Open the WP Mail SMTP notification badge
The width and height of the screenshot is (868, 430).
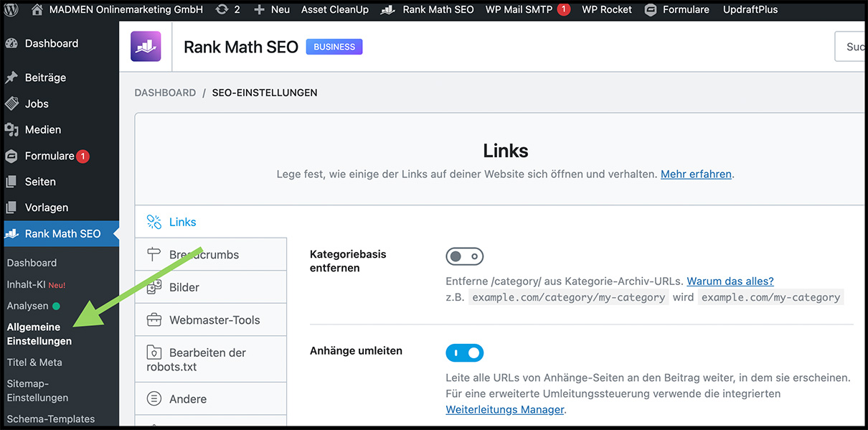click(564, 10)
